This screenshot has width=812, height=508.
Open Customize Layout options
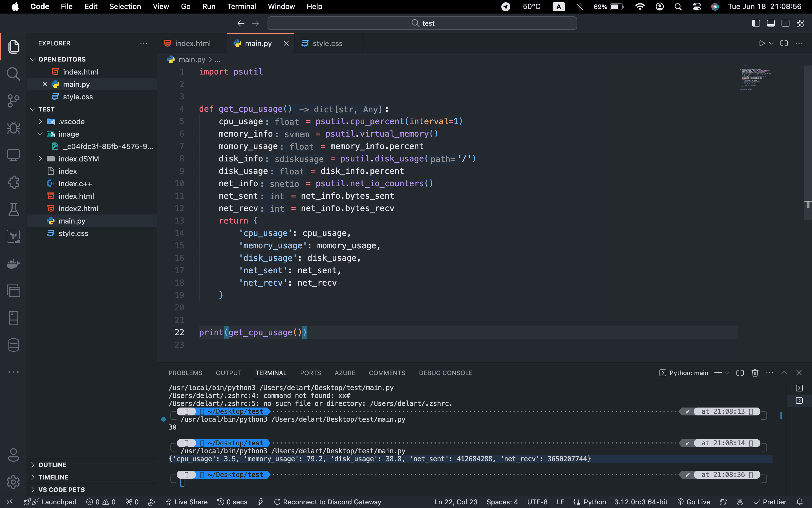(800, 23)
